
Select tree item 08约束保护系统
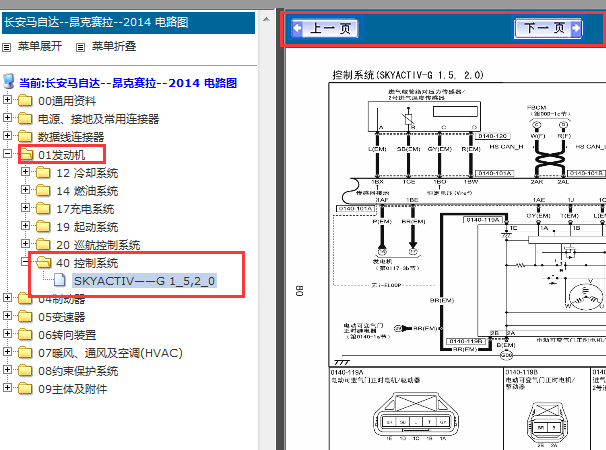point(78,371)
